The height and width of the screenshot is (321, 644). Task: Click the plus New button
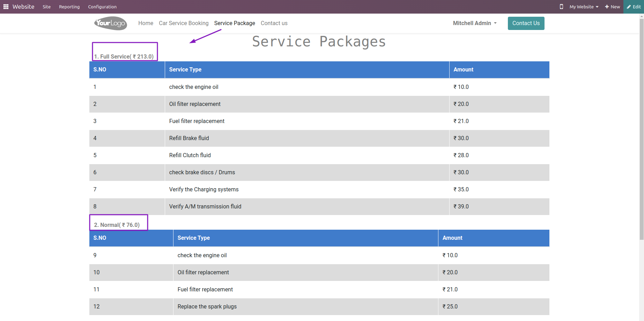pyautogui.click(x=613, y=7)
